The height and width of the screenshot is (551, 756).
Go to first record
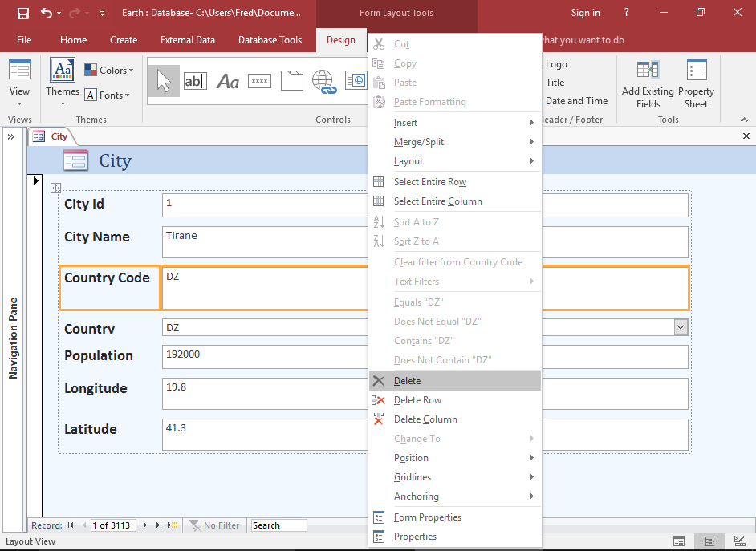71,525
